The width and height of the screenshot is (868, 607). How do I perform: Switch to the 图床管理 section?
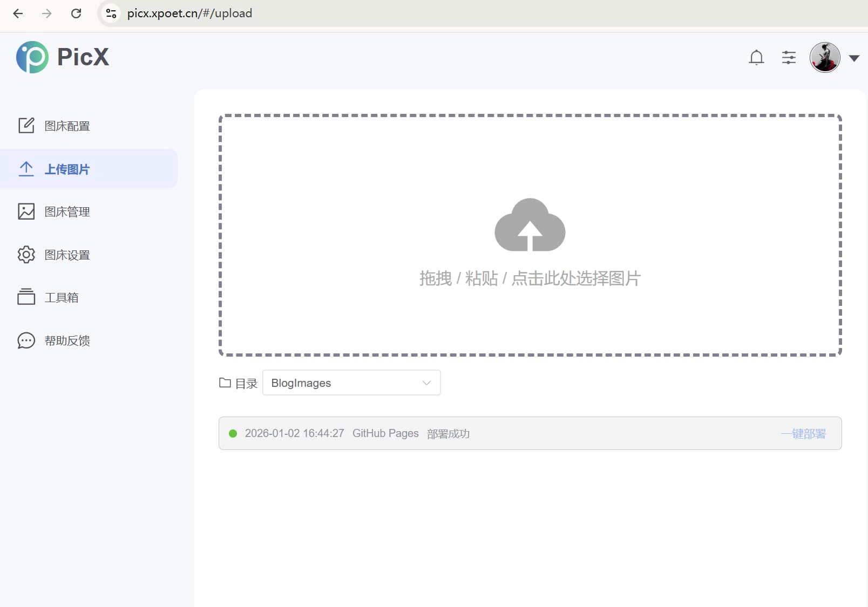(x=67, y=212)
